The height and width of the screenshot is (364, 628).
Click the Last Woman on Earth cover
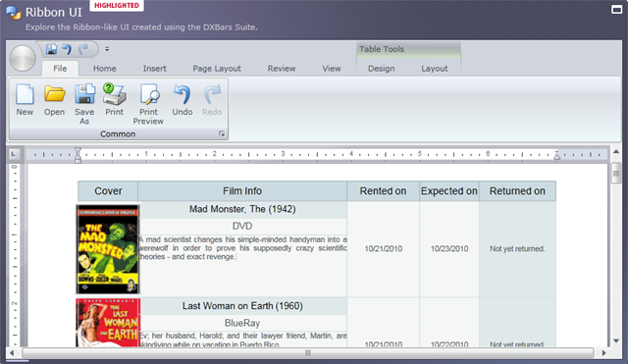point(108,323)
